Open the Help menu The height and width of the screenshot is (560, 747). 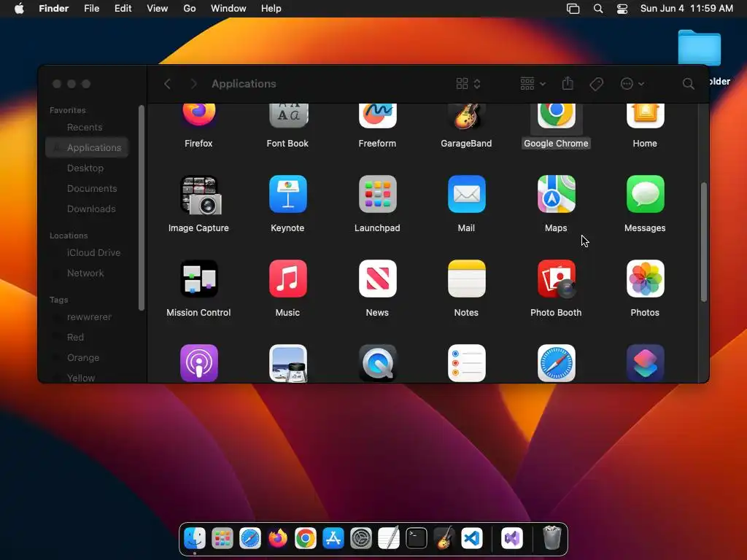point(271,9)
